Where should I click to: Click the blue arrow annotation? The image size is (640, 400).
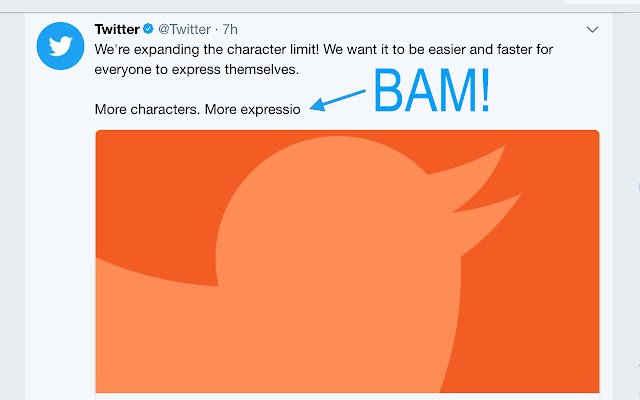tap(338, 100)
